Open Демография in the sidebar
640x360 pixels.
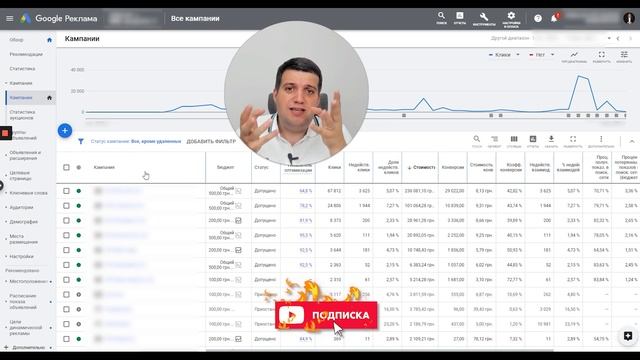click(x=24, y=222)
